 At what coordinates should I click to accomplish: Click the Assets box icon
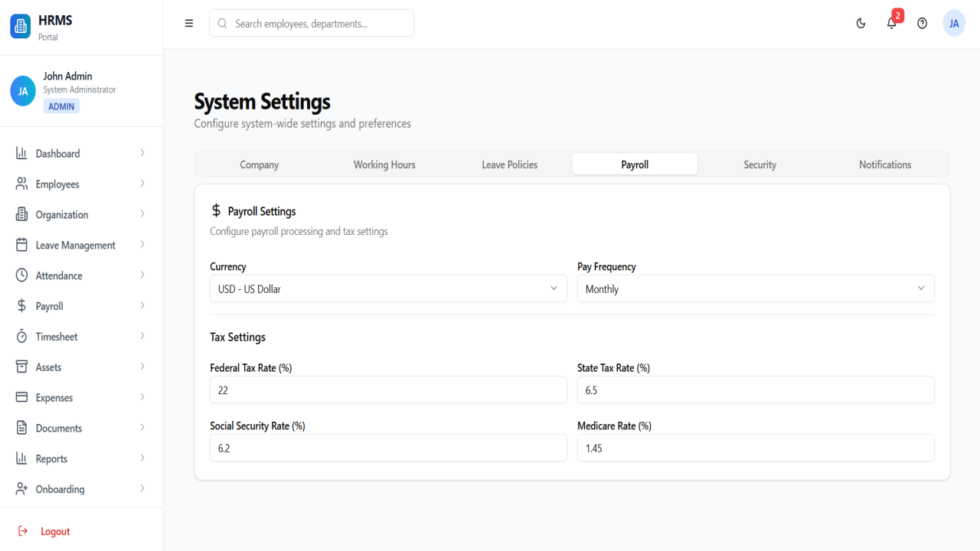(x=21, y=367)
